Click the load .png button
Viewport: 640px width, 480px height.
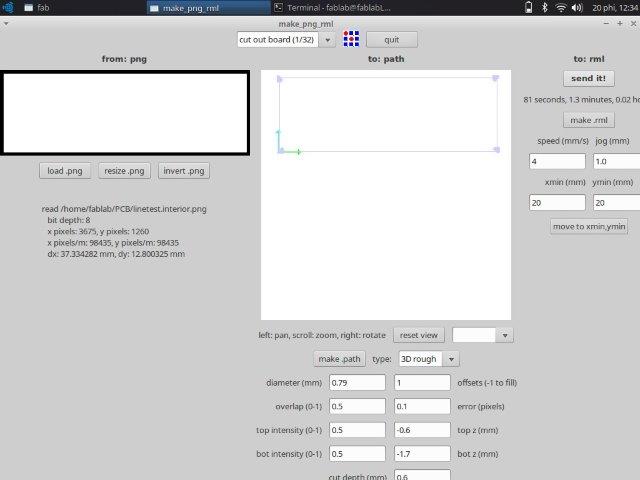(65, 171)
